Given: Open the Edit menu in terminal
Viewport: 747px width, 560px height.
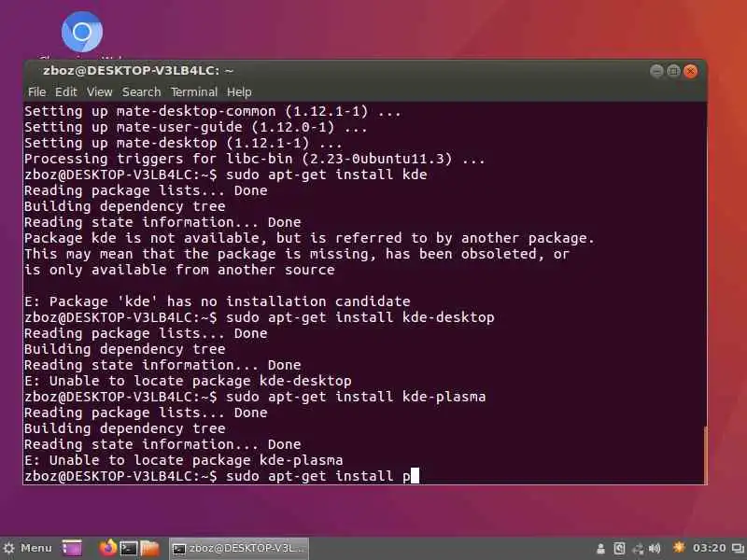Looking at the screenshot, I should point(65,91).
